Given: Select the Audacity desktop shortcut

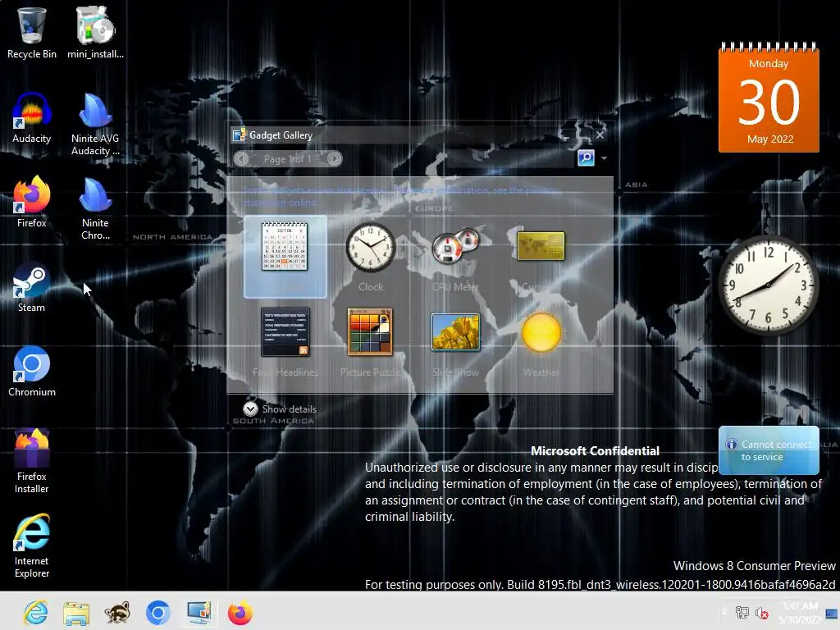Looking at the screenshot, I should [x=32, y=118].
